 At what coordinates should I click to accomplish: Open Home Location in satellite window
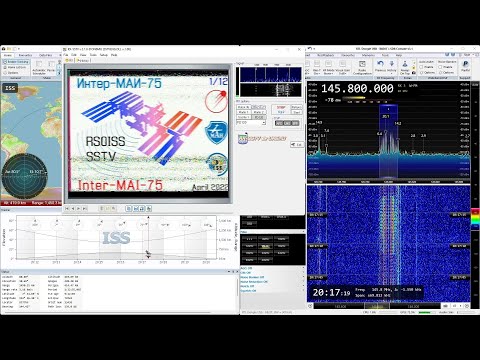(x=16, y=67)
